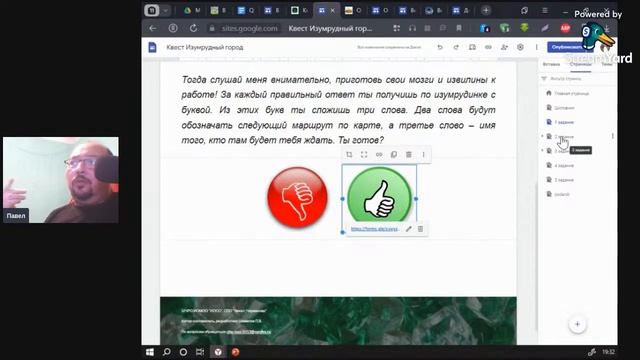Image resolution: width=640 pixels, height=360 pixels.
Task: Click Yandex Browser icon in taskbar
Action: click(218, 352)
